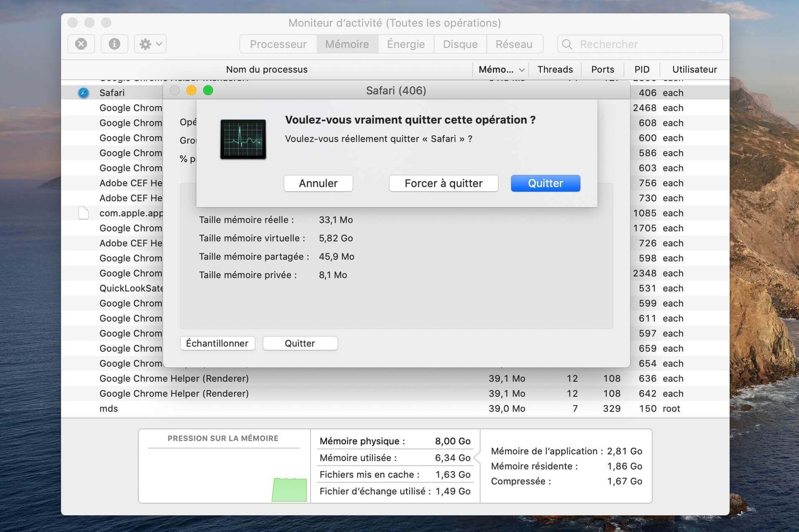Sort by the Threads column header
The height and width of the screenshot is (532, 799).
[555, 69]
